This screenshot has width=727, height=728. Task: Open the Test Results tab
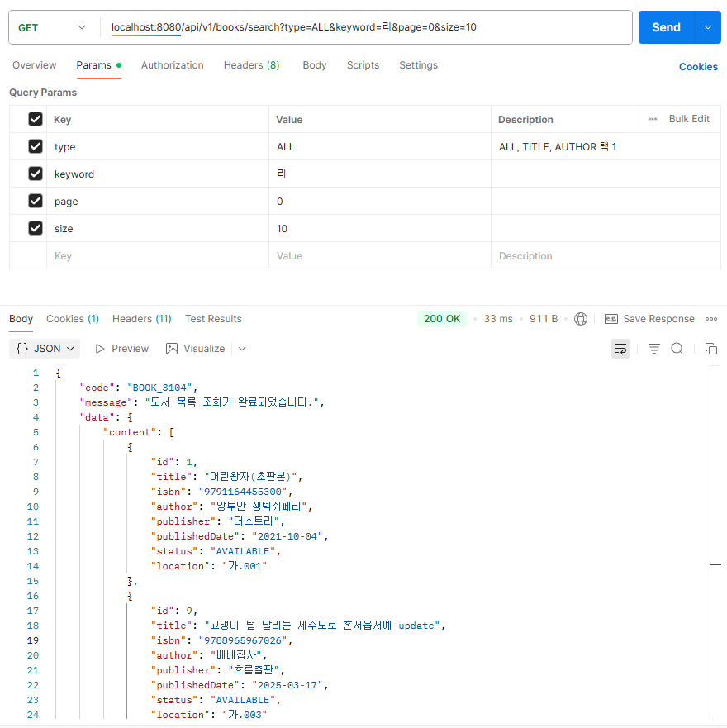coord(213,319)
